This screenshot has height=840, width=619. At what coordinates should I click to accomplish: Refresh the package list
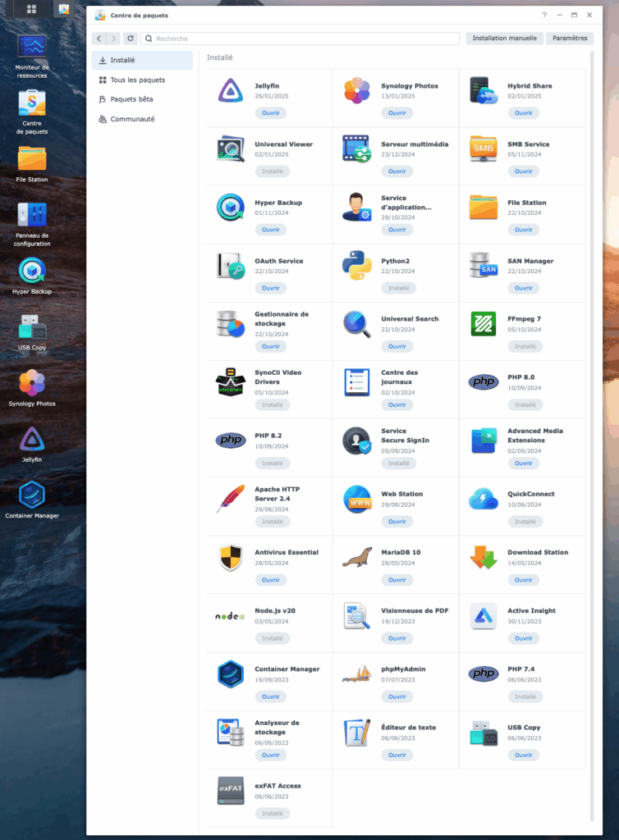point(131,39)
